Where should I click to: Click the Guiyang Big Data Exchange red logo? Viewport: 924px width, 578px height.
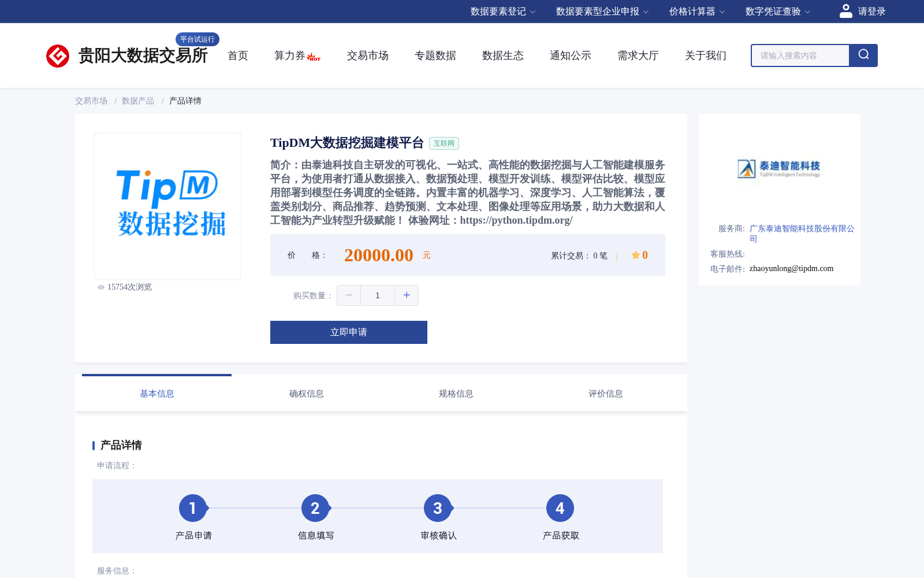(58, 56)
